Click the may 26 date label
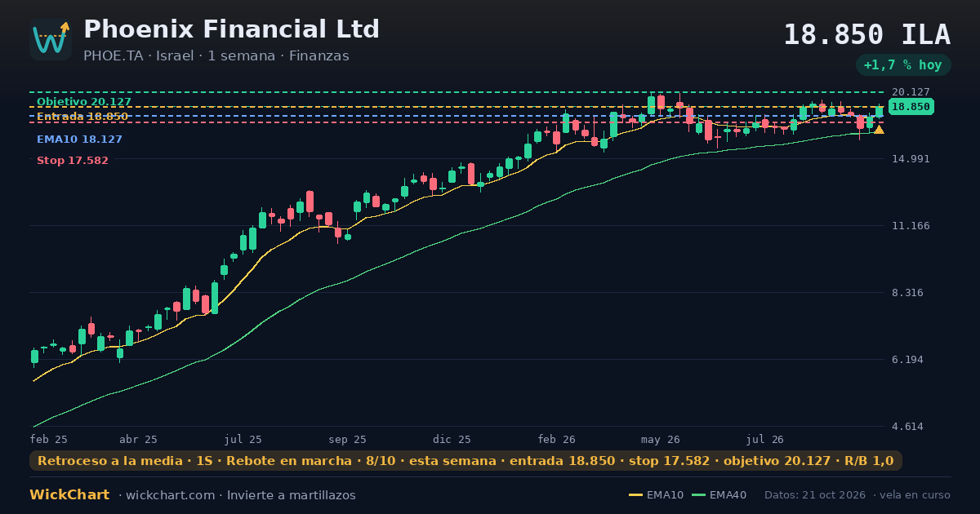 tap(660, 439)
